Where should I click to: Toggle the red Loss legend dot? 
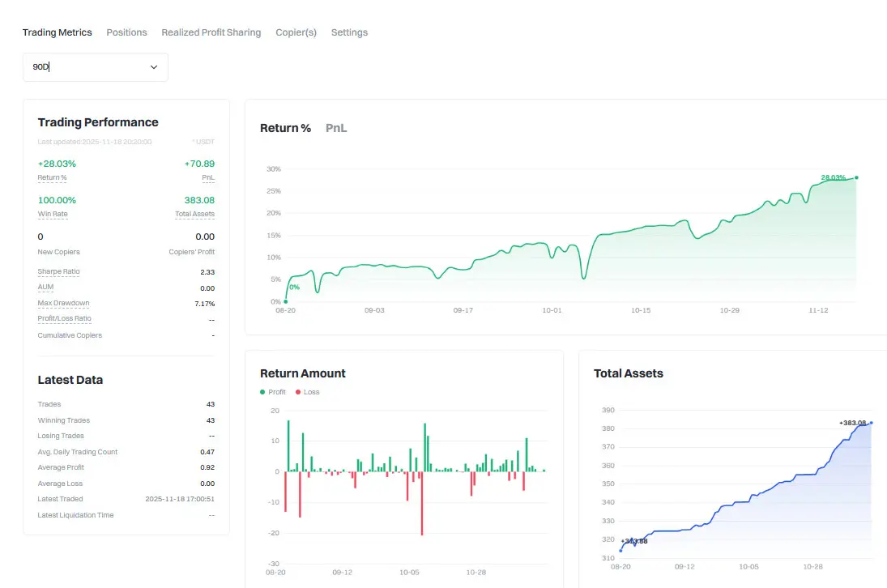pos(298,392)
